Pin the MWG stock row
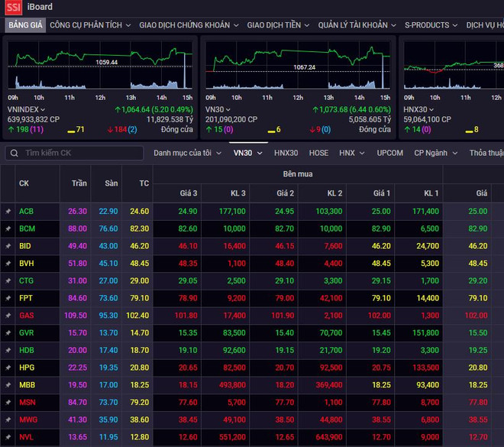 (x=8, y=420)
